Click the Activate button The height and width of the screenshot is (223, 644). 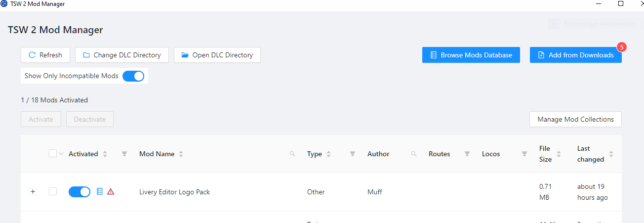(41, 119)
